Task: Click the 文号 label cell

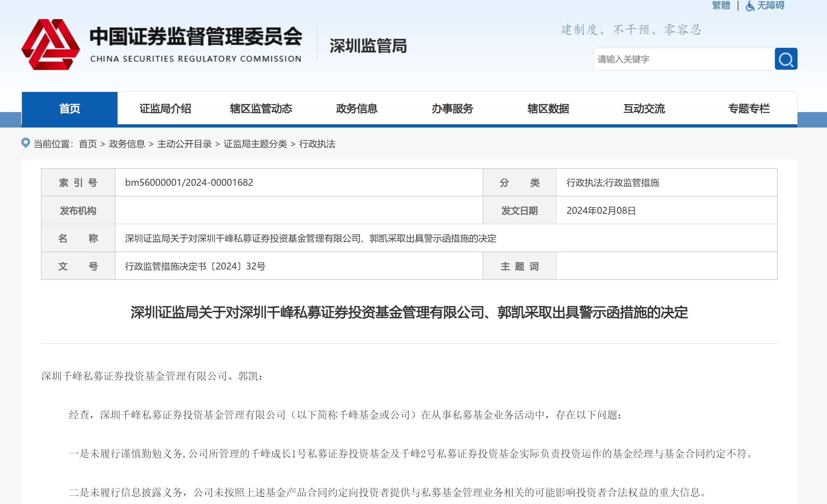Action: [x=78, y=266]
